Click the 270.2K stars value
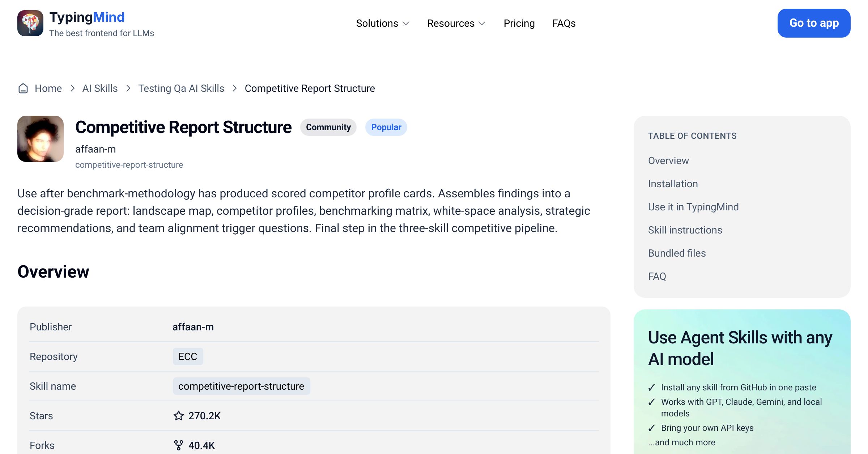 pos(204,416)
